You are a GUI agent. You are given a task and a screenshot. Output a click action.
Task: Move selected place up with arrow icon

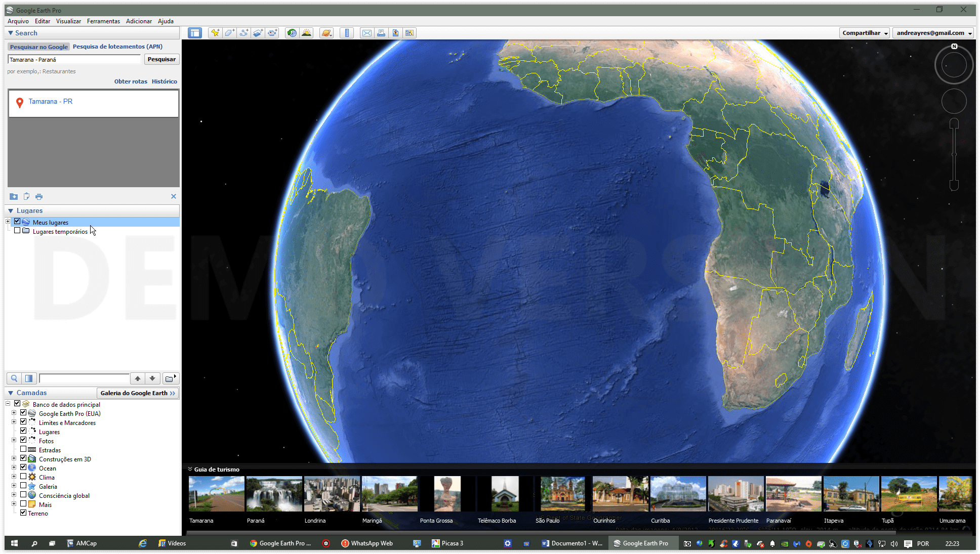pos(138,378)
